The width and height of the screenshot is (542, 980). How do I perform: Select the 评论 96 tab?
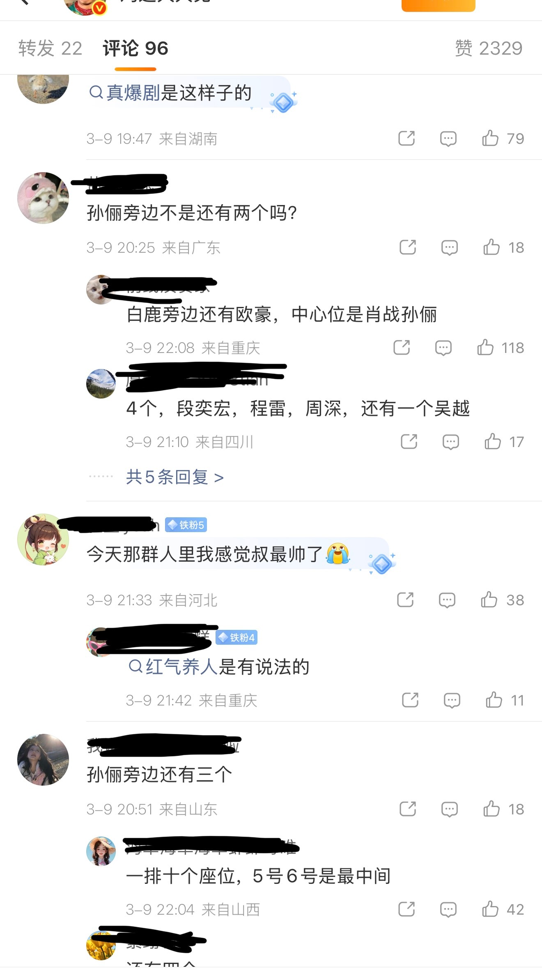(135, 48)
